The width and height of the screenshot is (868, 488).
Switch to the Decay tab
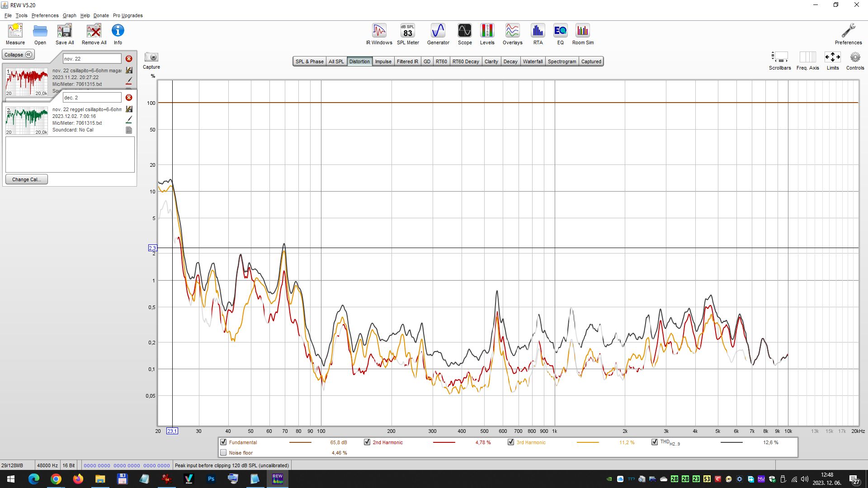(510, 61)
